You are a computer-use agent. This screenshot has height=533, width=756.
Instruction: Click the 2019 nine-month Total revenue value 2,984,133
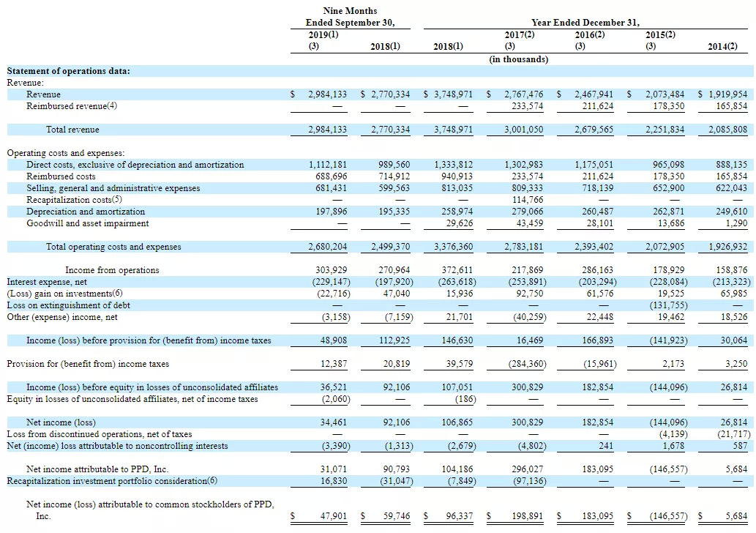pyautogui.click(x=327, y=130)
